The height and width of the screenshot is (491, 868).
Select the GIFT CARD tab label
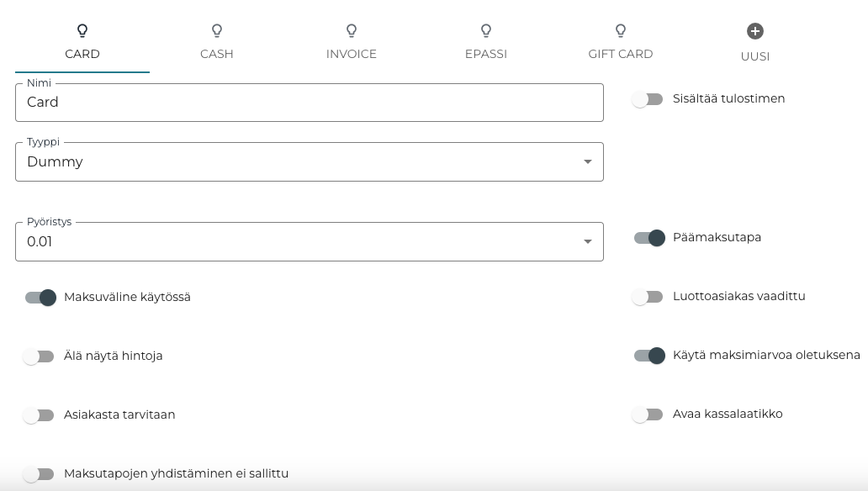pyautogui.click(x=621, y=54)
